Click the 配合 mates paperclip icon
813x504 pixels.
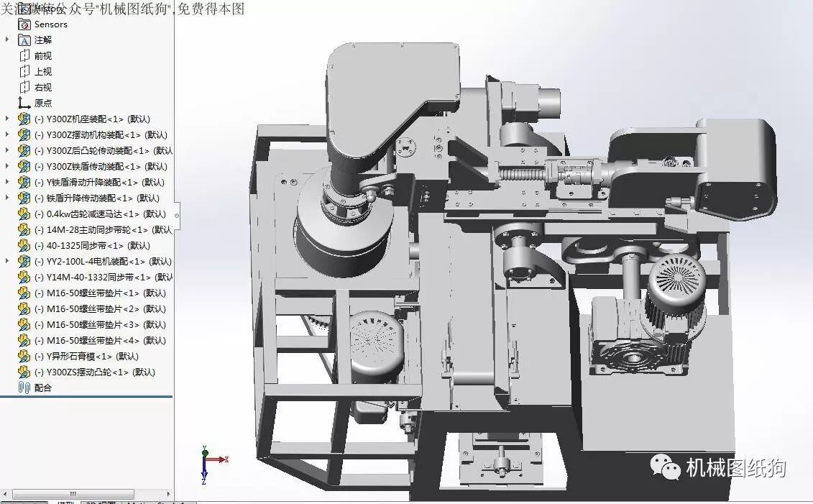[x=24, y=388]
